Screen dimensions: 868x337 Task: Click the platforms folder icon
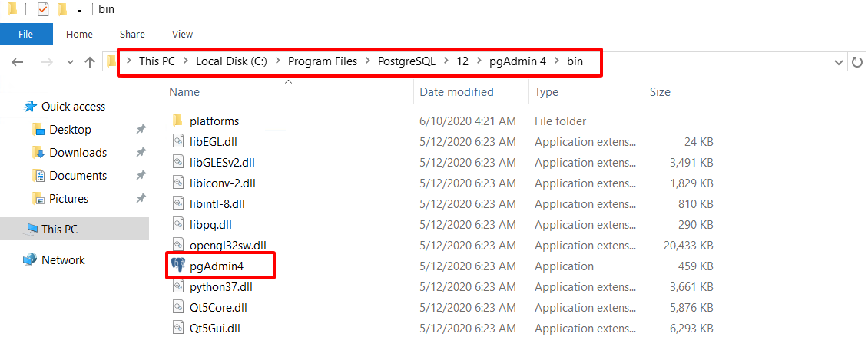click(177, 121)
